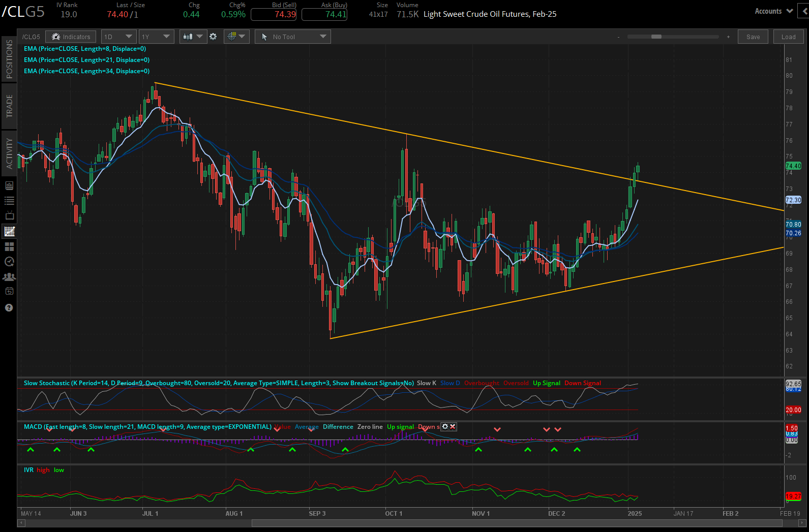Screen dimensions: 809x532
Task: Select the EMA Length=34 study label
Action: (x=86, y=71)
